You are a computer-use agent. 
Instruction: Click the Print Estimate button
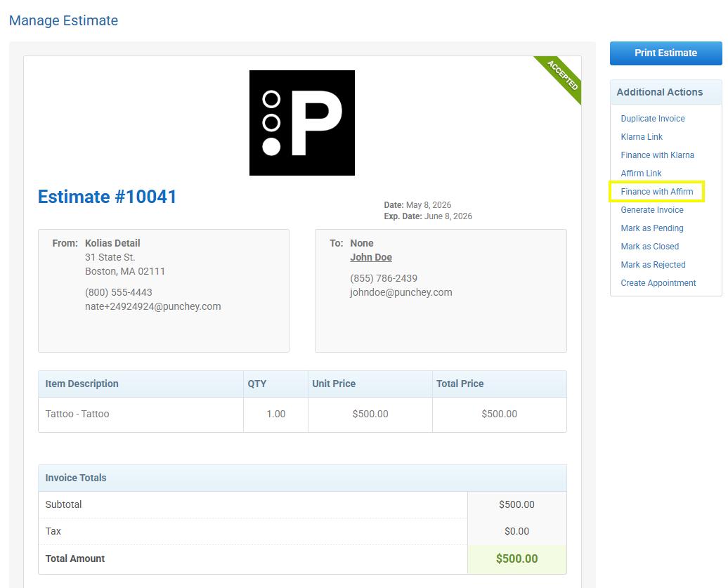click(x=665, y=53)
